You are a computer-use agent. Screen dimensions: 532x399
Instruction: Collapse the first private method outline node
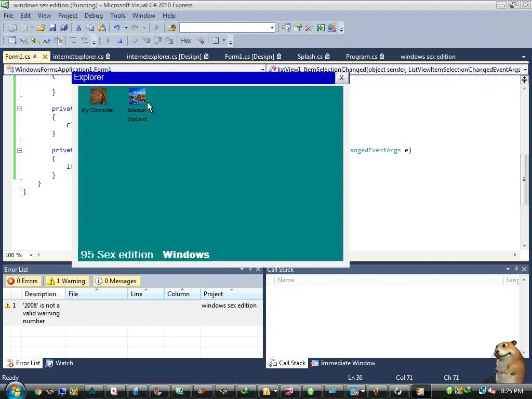pos(19,109)
